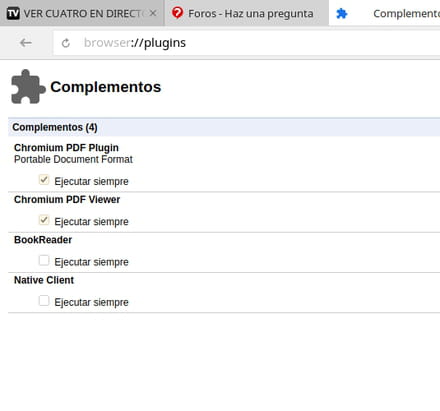Click the Native Client plugin name
This screenshot has height=411, width=440.
coord(44,280)
